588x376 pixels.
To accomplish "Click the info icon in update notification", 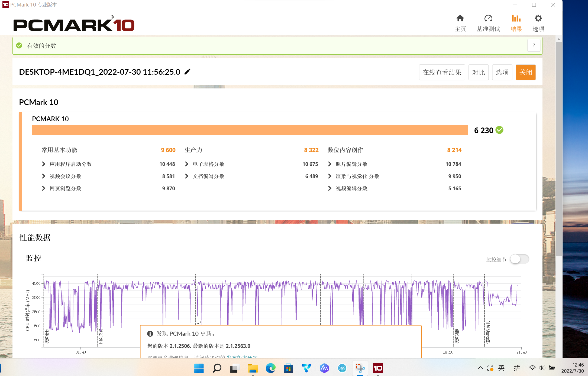I will [150, 334].
